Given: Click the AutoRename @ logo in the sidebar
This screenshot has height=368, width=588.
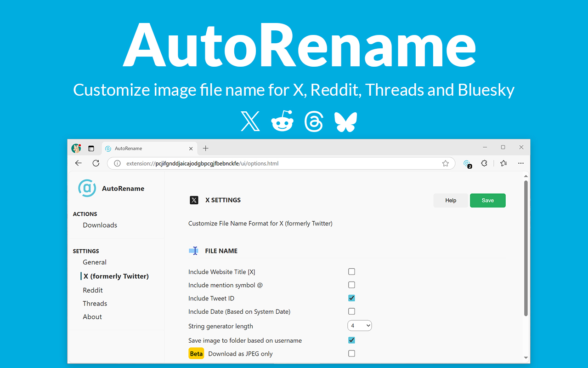Looking at the screenshot, I should tap(87, 188).
